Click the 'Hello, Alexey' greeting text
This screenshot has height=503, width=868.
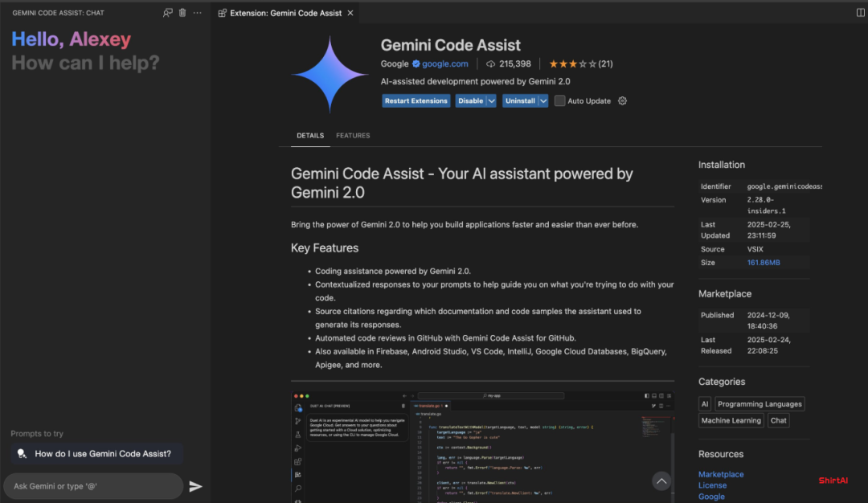coord(71,39)
